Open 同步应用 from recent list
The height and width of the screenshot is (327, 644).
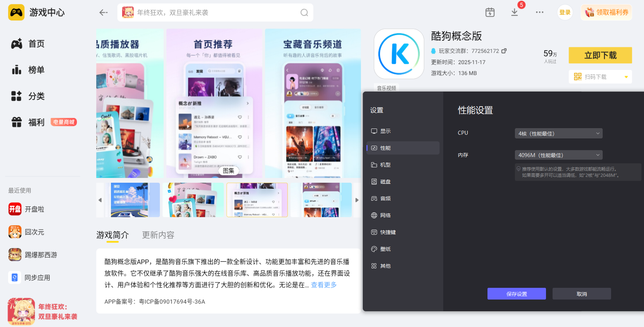coord(29,278)
